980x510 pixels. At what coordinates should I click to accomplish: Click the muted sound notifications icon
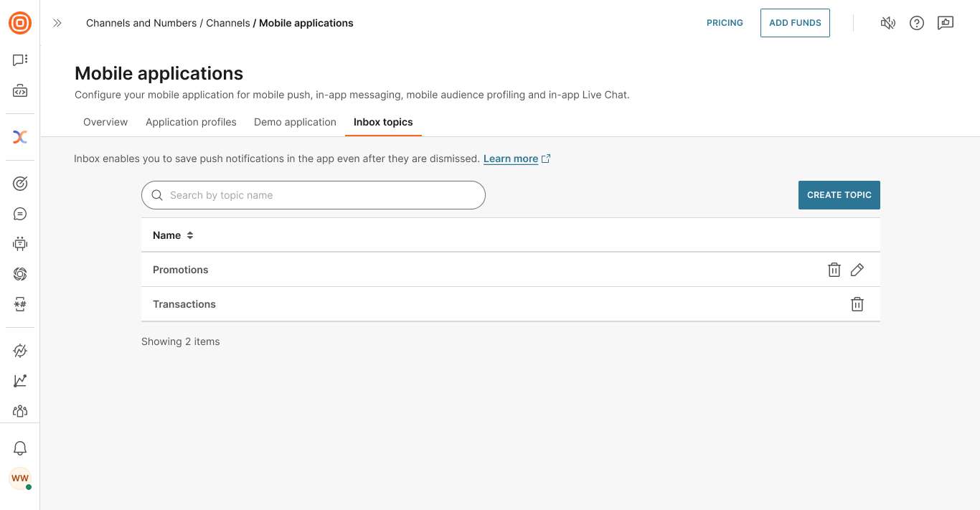[887, 23]
